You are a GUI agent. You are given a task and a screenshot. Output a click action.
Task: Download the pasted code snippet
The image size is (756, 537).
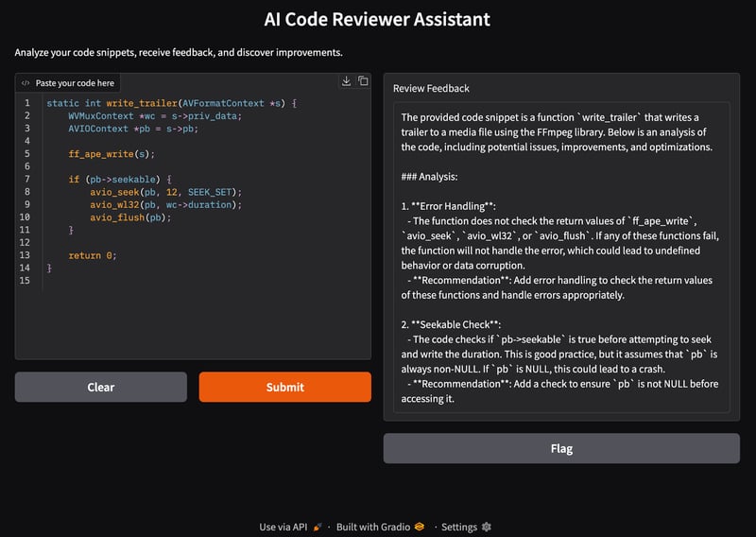(346, 81)
